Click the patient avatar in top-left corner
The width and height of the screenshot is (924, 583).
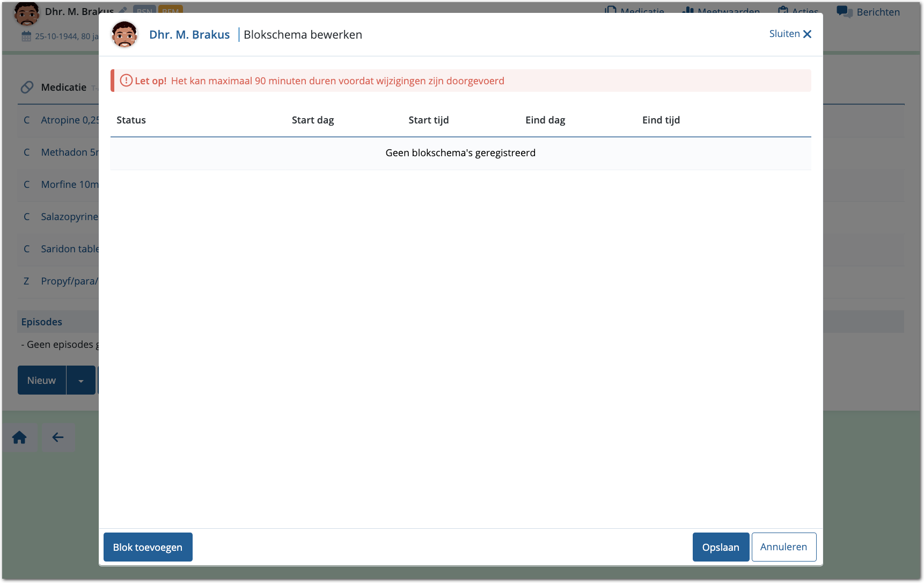pyautogui.click(x=26, y=13)
